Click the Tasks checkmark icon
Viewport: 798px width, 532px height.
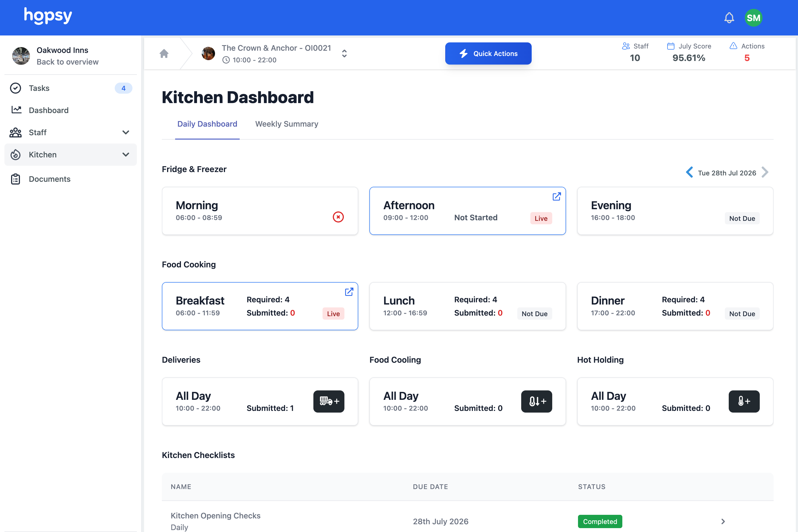coord(16,88)
